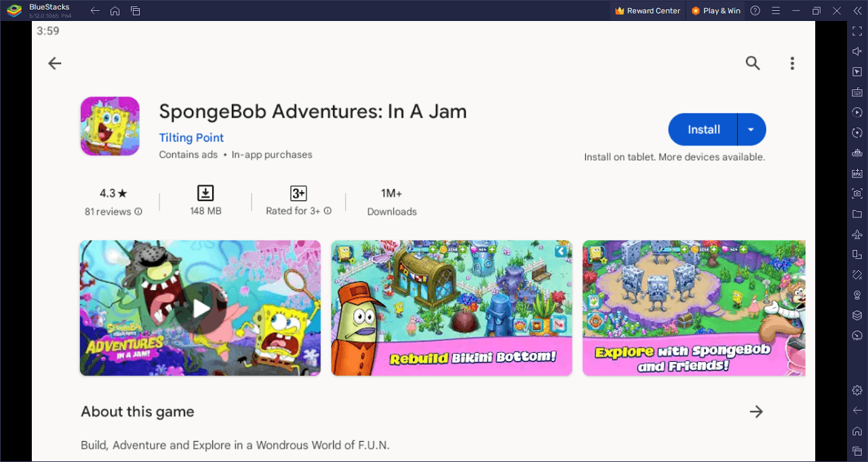Viewport: 868px width, 462px height.
Task: Rotate the screen from sidebar
Action: [x=857, y=255]
